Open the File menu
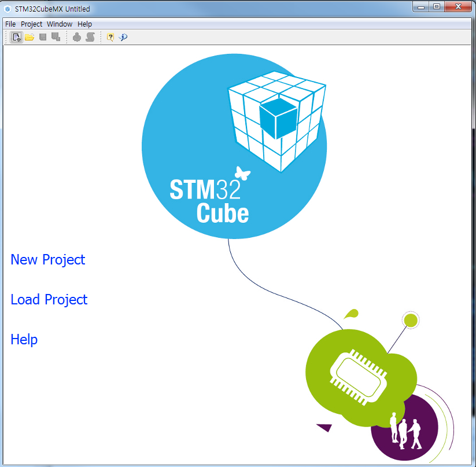The image size is (476, 467). (10, 24)
